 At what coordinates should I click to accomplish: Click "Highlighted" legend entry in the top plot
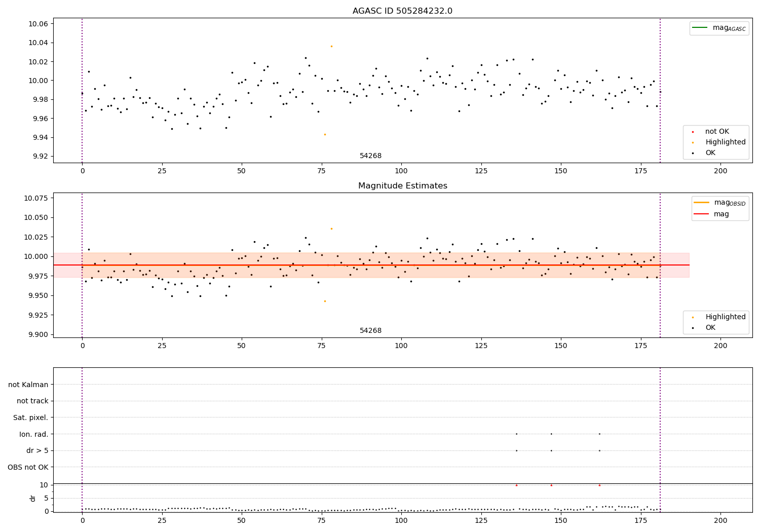click(x=719, y=142)
